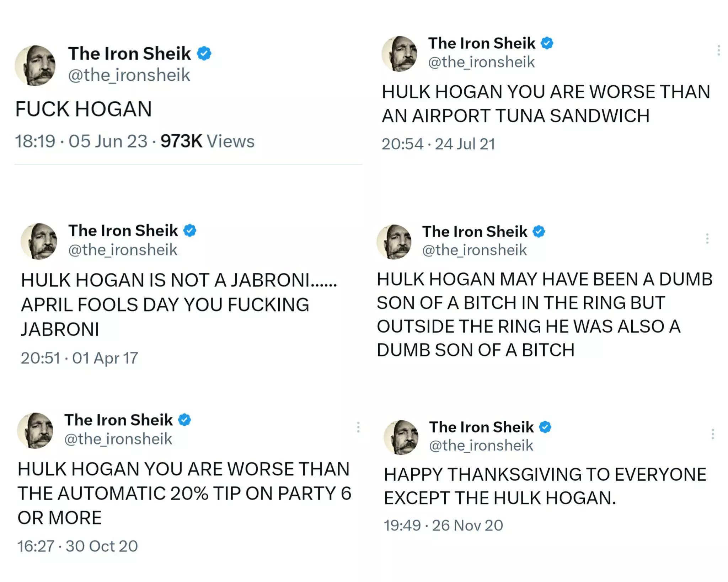Image resolution: width=728 pixels, height=582 pixels.
Task: Open @the_ironsheik handle on the 05 Jun 23 tweet
Action: tap(129, 75)
